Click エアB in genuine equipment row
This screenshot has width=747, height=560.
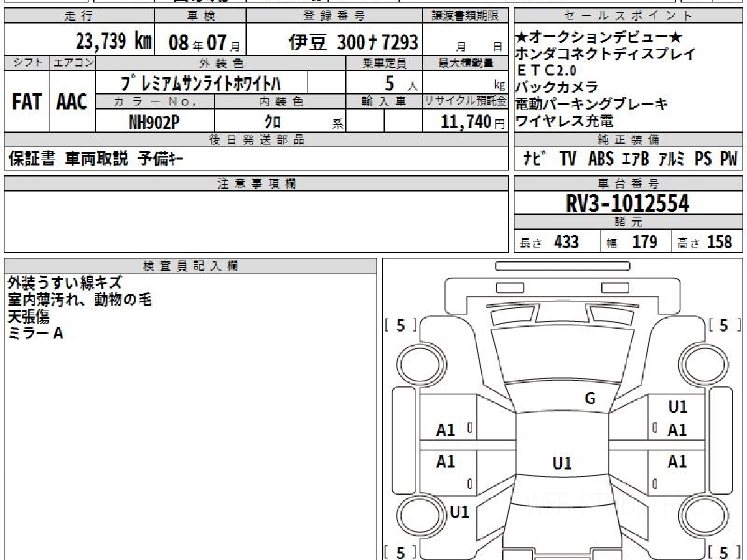coord(636,159)
